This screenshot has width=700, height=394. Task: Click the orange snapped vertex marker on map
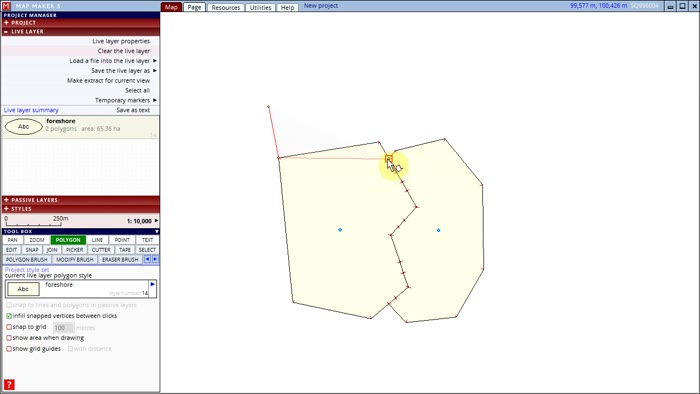pos(389,158)
